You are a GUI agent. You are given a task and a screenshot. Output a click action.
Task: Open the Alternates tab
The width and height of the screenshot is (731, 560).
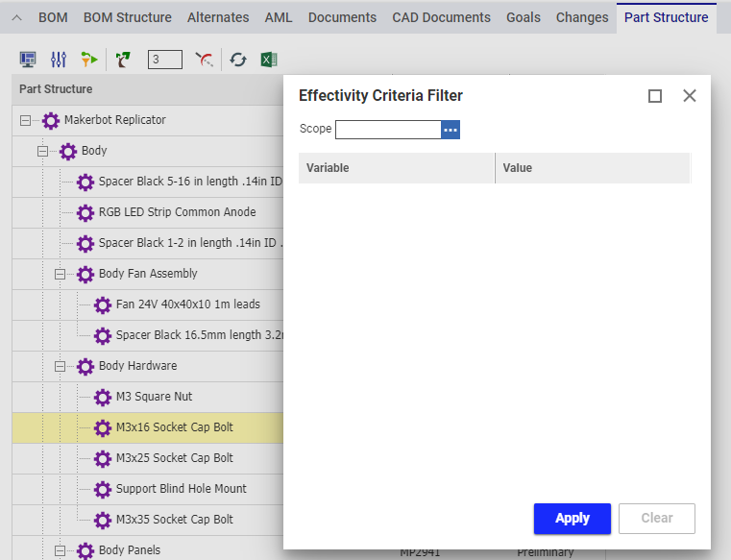point(218,17)
